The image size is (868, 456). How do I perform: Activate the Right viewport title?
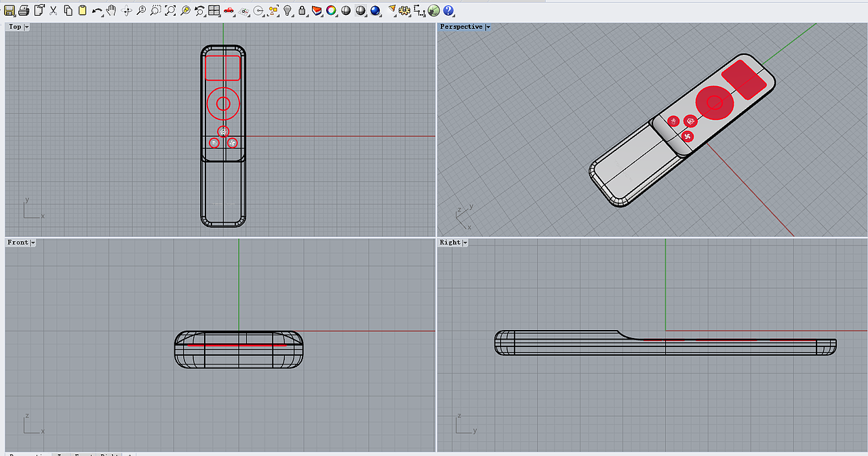point(451,243)
